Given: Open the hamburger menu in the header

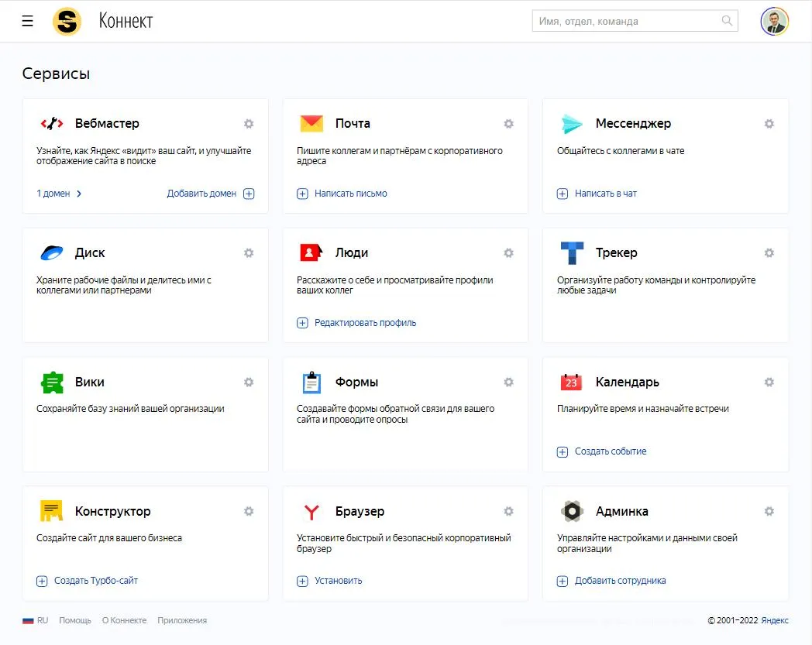Looking at the screenshot, I should pos(28,21).
